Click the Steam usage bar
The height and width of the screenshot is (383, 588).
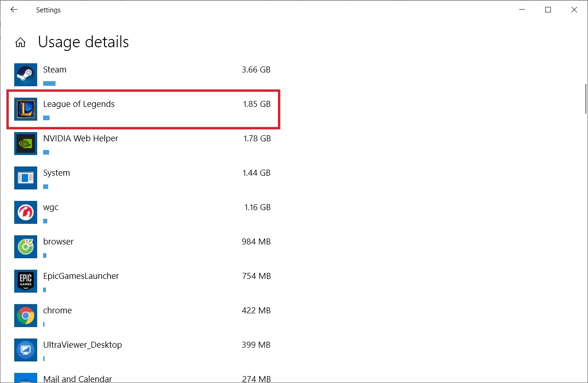tap(49, 83)
